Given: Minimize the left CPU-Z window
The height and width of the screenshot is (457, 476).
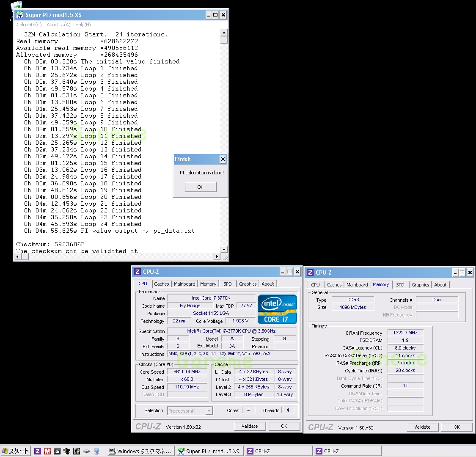Looking at the screenshot, I should (283, 272).
